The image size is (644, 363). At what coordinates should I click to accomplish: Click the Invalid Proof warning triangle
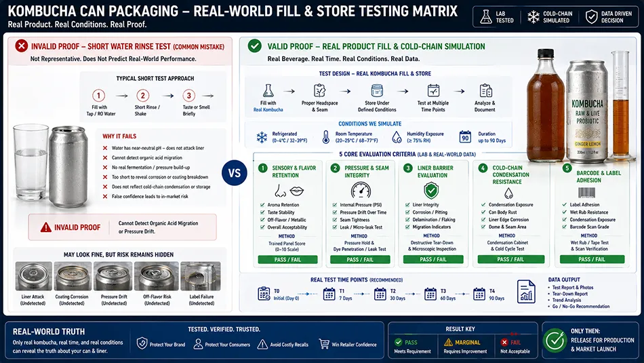[x=45, y=227]
